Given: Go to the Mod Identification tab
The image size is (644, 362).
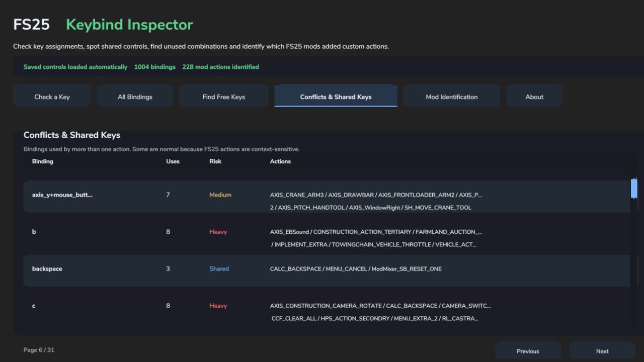Looking at the screenshot, I should tap(452, 97).
